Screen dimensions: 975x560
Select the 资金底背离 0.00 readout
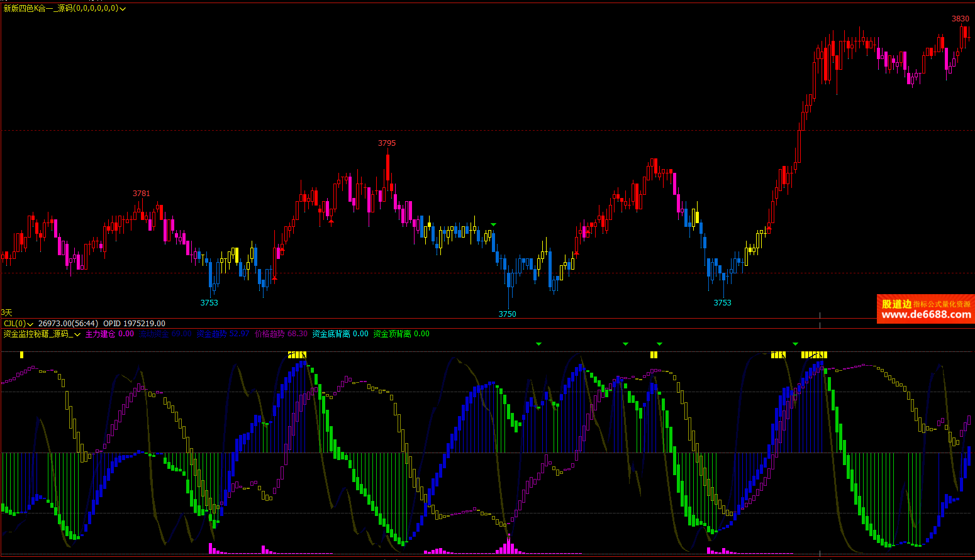(340, 334)
